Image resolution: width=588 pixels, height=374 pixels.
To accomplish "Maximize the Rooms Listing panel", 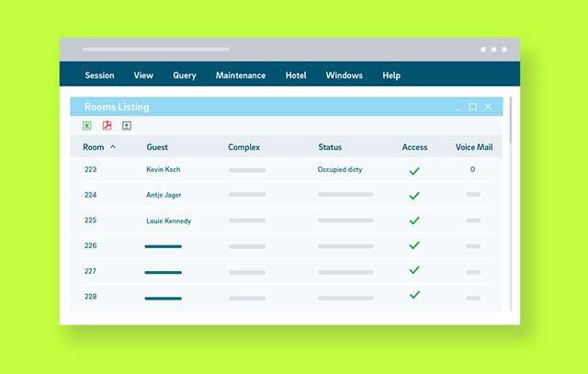I will tap(473, 107).
